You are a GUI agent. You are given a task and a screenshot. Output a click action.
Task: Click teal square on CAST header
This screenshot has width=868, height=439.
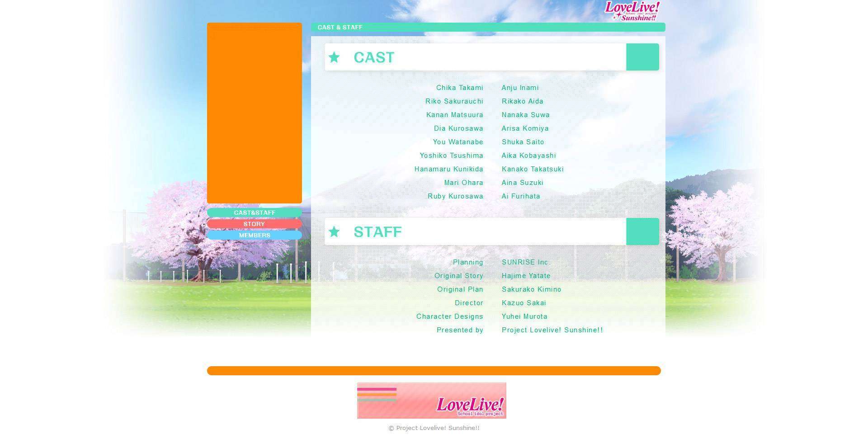(642, 57)
